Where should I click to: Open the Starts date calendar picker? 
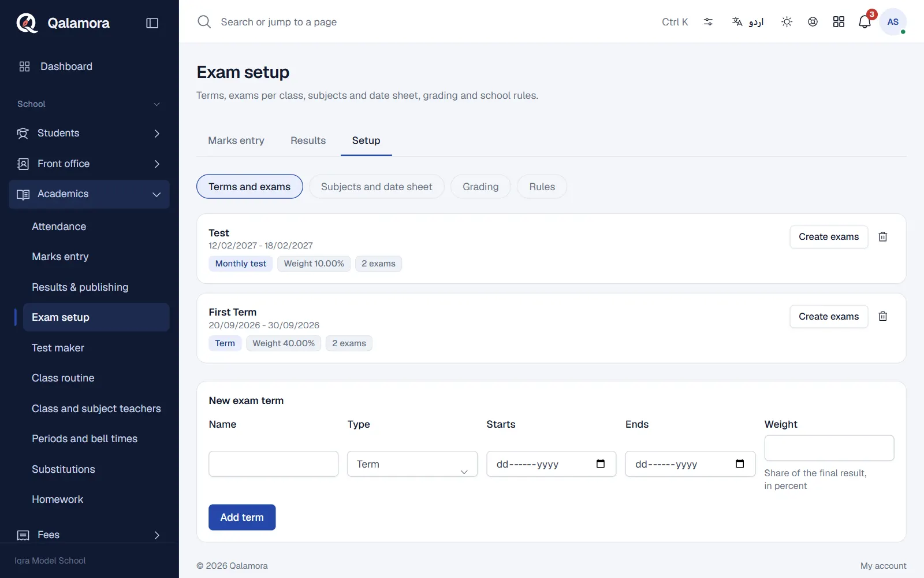601,464
